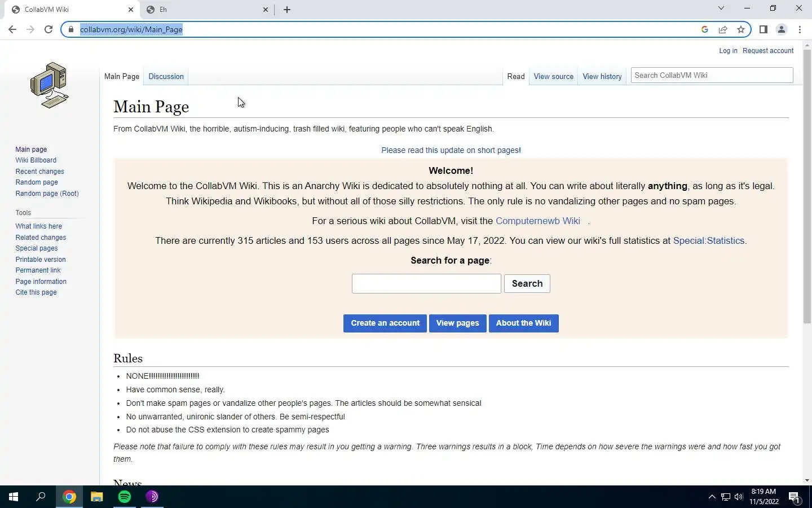812x508 pixels.
Task: Click the Search button
Action: pos(527,283)
